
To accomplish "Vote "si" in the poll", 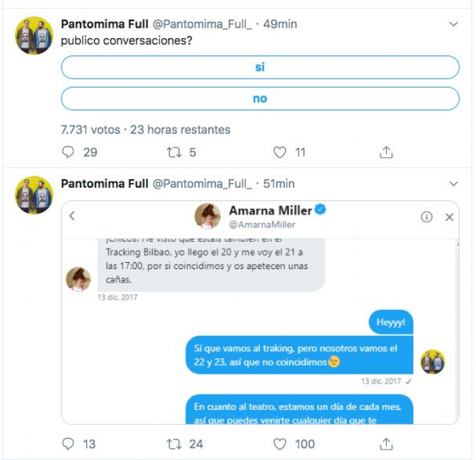I will pos(260,67).
